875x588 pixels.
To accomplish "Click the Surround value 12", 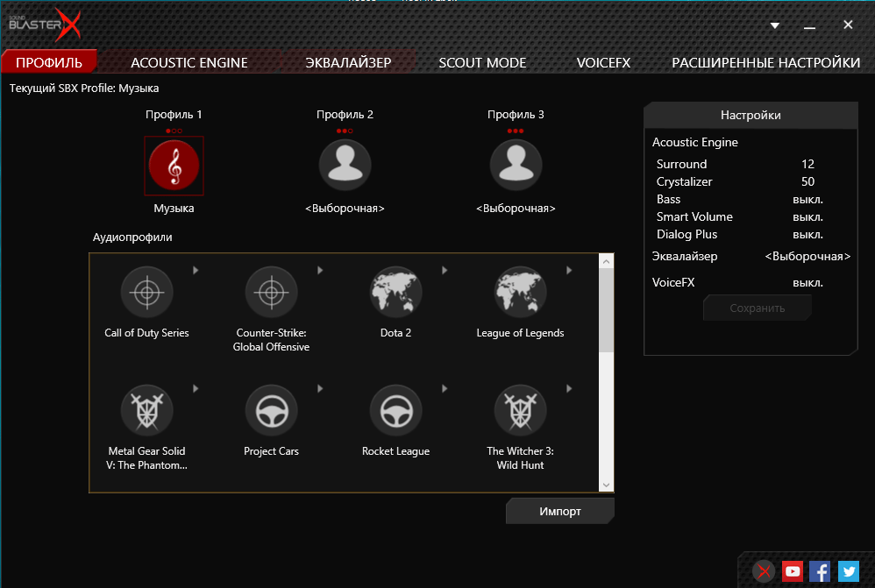I will (807, 164).
